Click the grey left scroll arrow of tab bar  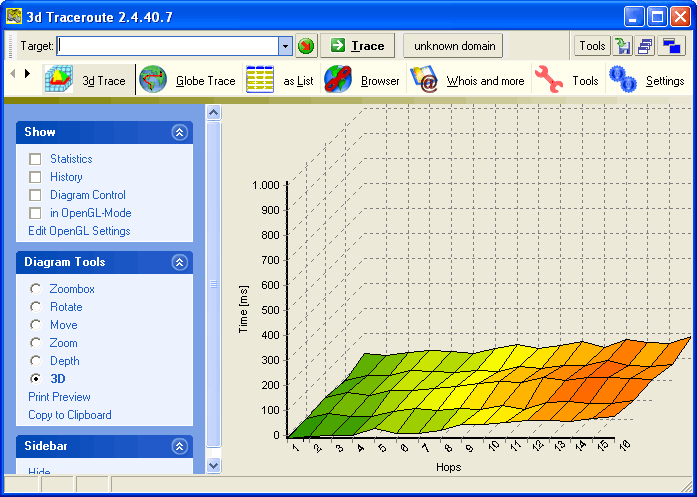[x=13, y=73]
